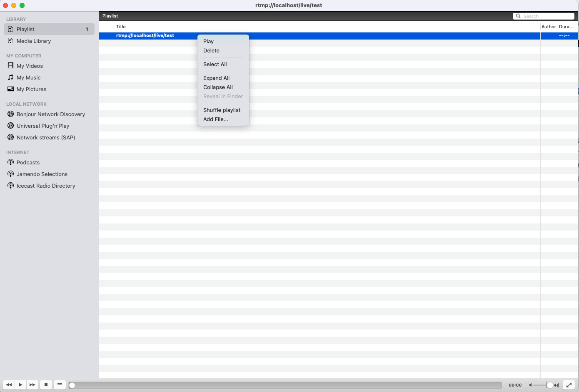Delete the selected stream via context menu
Image resolution: width=579 pixels, height=392 pixels.
coord(211,50)
